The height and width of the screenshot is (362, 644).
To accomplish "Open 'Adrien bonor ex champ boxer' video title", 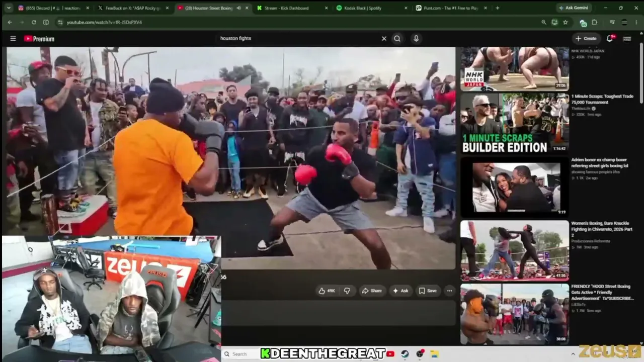I will (599, 162).
